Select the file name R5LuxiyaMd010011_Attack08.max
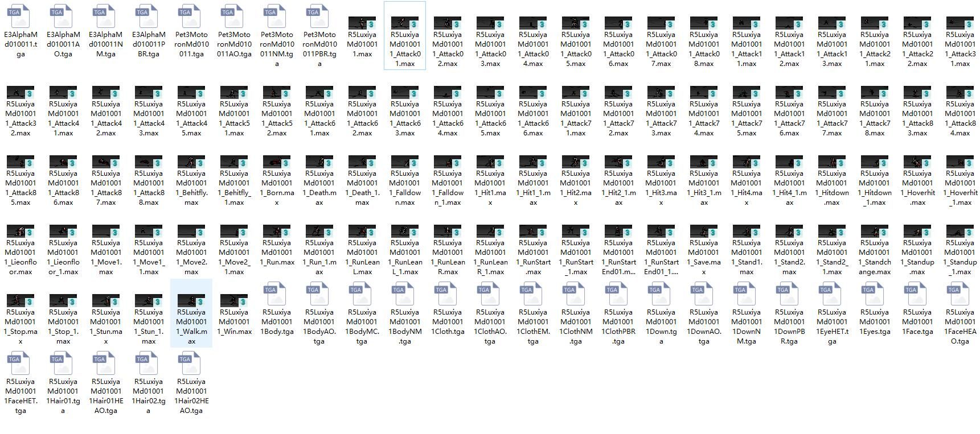 point(704,49)
